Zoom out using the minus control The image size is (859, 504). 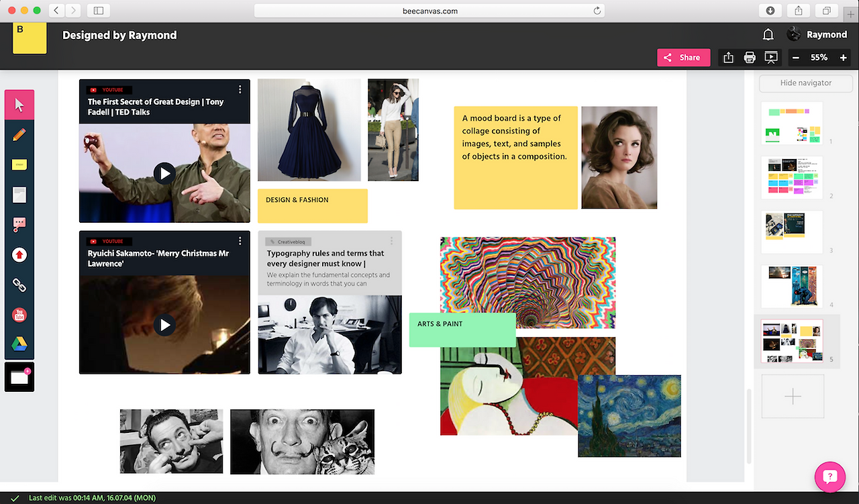coord(795,57)
